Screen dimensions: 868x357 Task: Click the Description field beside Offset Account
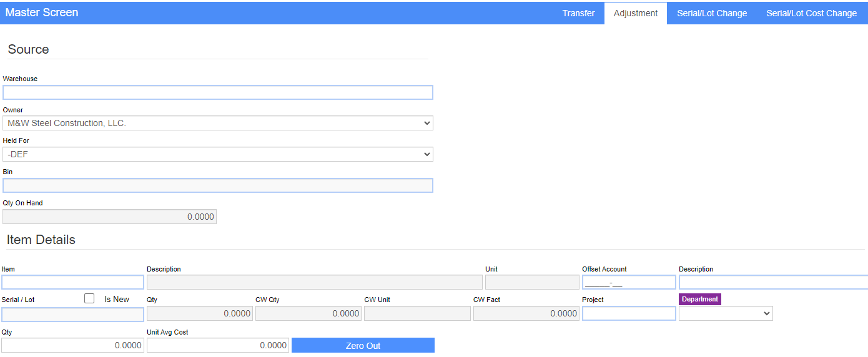click(x=773, y=282)
